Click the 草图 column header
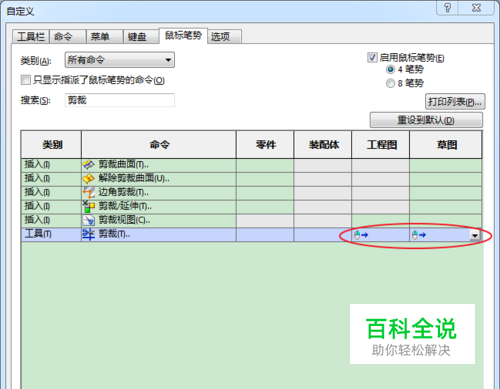Viewport: 500px width, 389px height. 446,145
